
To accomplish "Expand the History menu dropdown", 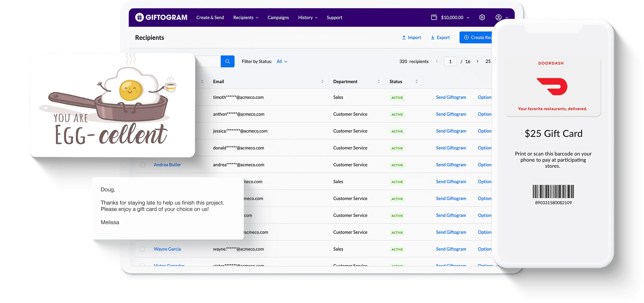I will 308,17.
